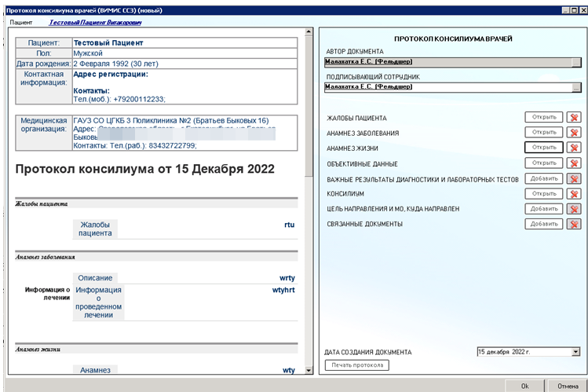Delete the Объективные данные section with red X

tap(574, 163)
